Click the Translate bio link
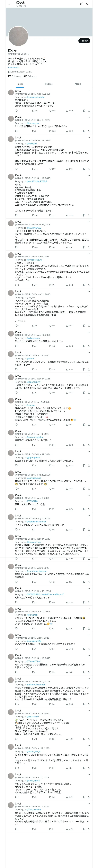Screen dimensions: 98x868 pos(14,67)
